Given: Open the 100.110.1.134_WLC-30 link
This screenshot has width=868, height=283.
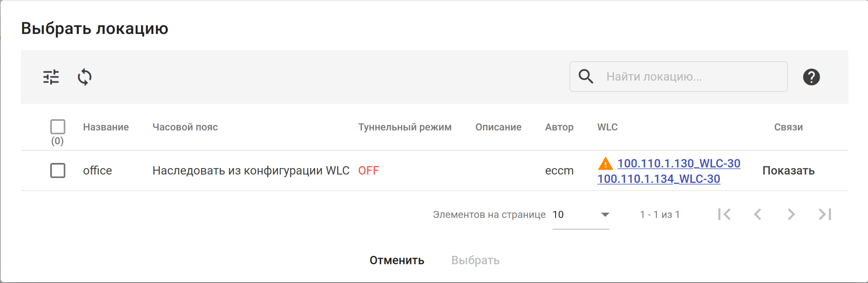Looking at the screenshot, I should [659, 179].
